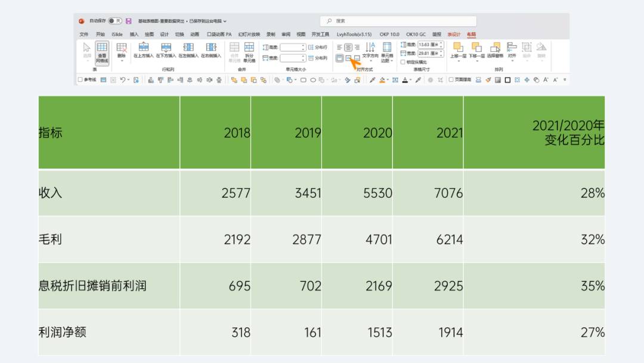Center text horizontally in cell
Image resolution: width=644 pixels, height=363 pixels.
click(x=348, y=47)
